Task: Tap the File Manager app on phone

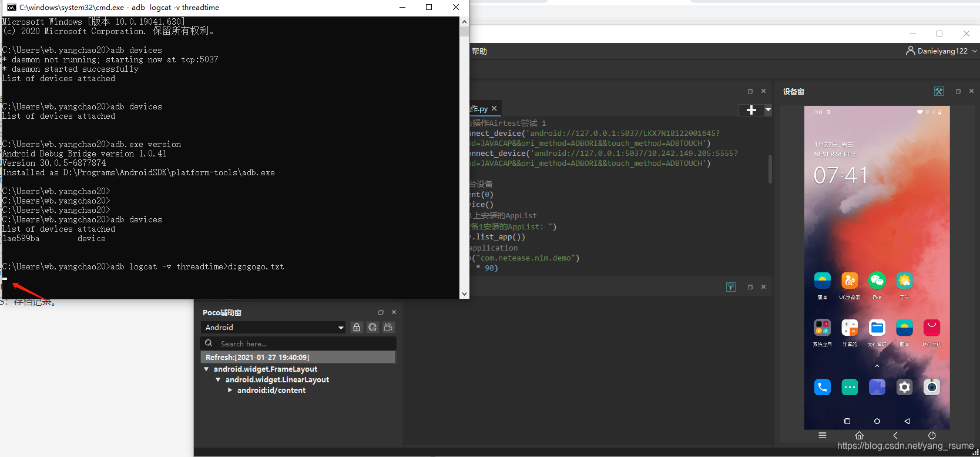Action: click(x=877, y=328)
